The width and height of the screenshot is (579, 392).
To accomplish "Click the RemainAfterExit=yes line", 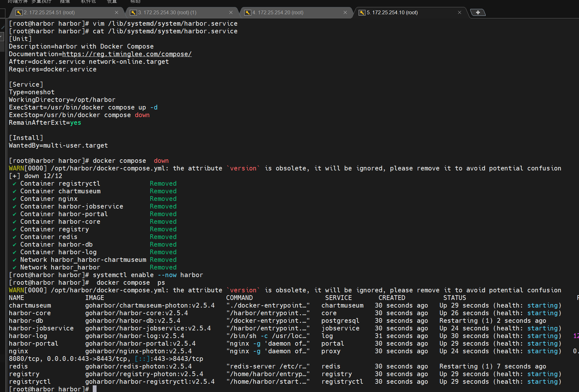I will pyautogui.click(x=45, y=123).
